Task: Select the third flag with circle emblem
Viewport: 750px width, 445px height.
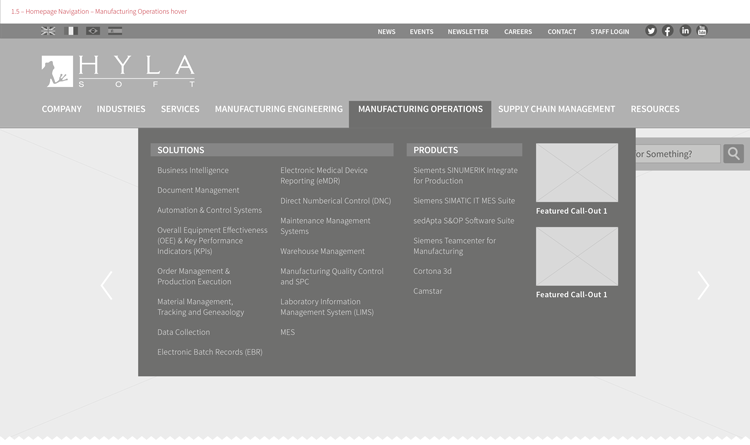Action: (x=93, y=31)
